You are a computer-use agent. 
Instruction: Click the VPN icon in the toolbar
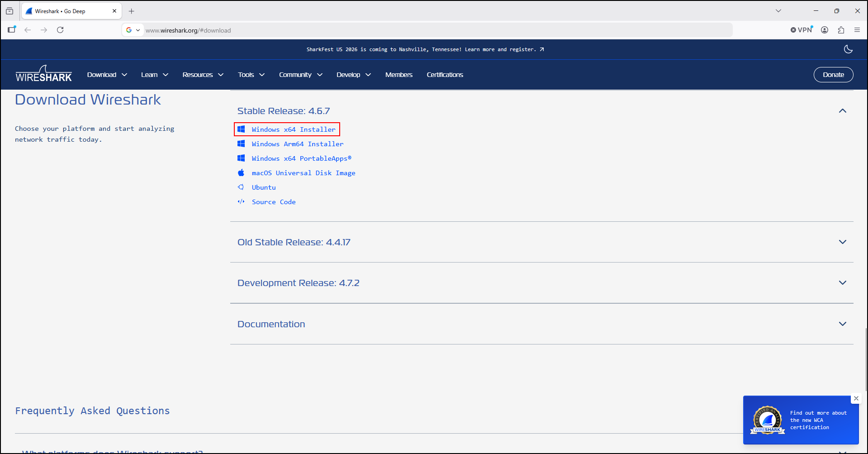[x=802, y=30]
